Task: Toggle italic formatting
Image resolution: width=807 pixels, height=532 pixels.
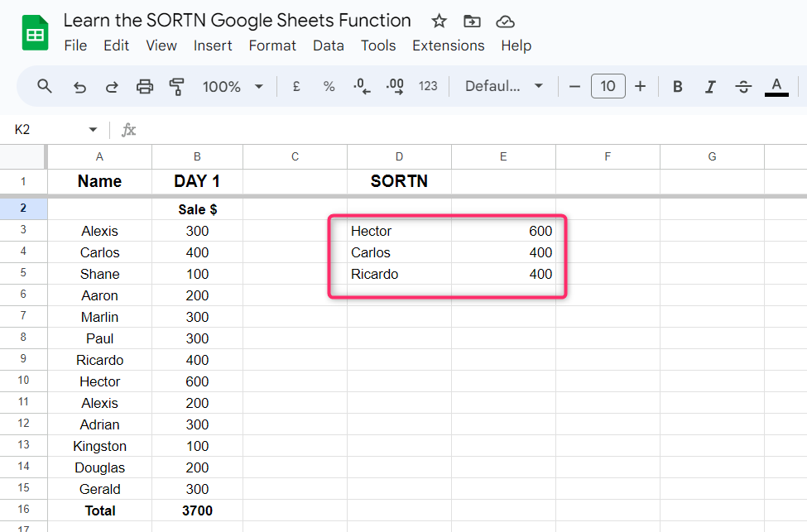Action: [x=711, y=86]
